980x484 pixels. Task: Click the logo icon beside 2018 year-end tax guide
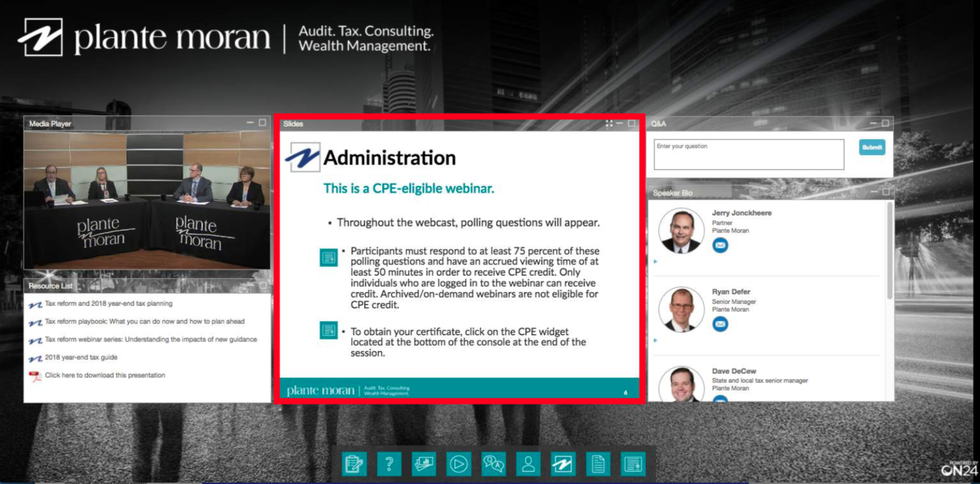point(36,358)
